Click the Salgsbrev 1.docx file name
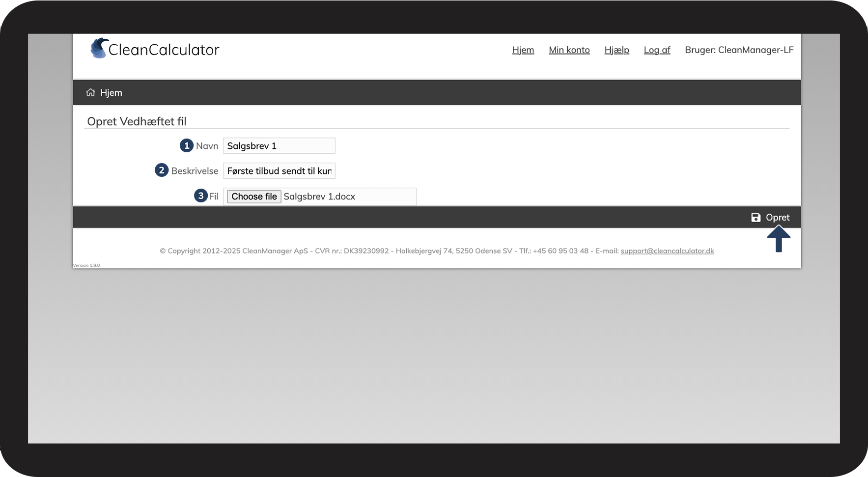 pyautogui.click(x=319, y=196)
